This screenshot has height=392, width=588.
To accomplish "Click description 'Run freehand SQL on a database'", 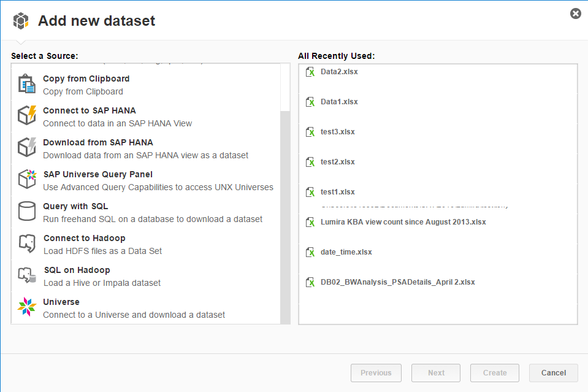I will (x=153, y=219).
